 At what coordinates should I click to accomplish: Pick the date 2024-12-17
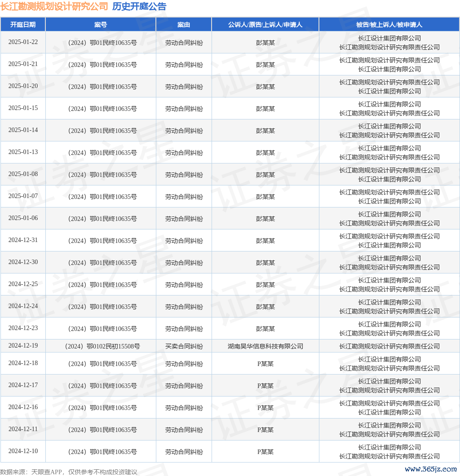tap(23, 385)
